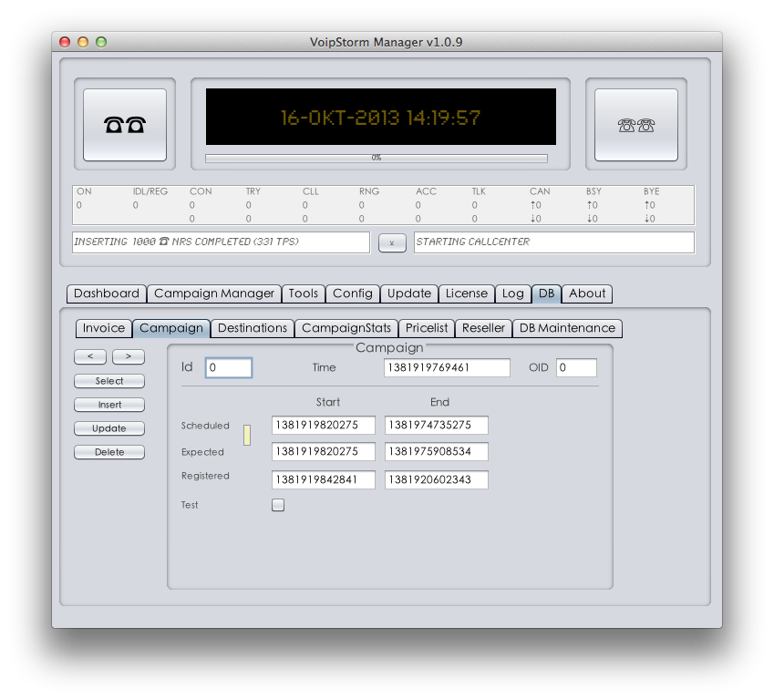Go to next campaign record with > button
The width and height of the screenshot is (774, 700).
(129, 356)
